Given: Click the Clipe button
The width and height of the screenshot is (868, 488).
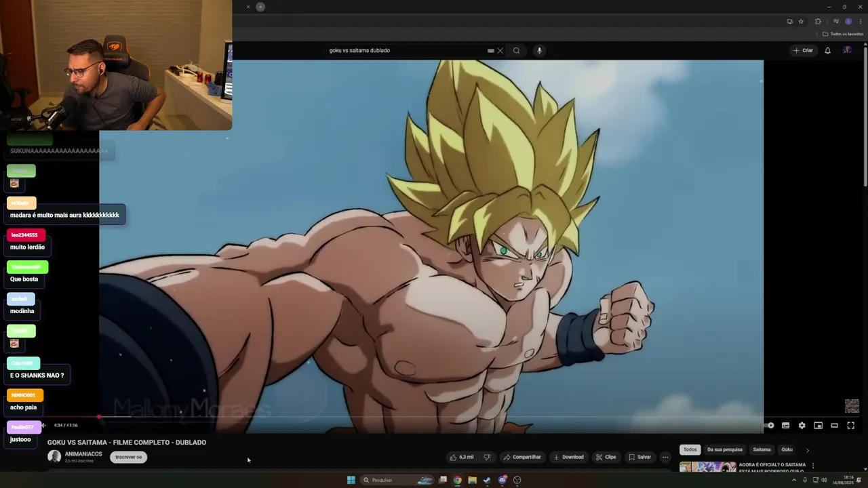Looking at the screenshot, I should click(x=606, y=457).
